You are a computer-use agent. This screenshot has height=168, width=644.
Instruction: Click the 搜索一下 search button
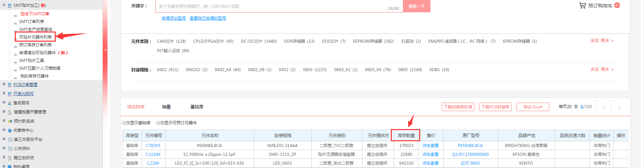416,6
